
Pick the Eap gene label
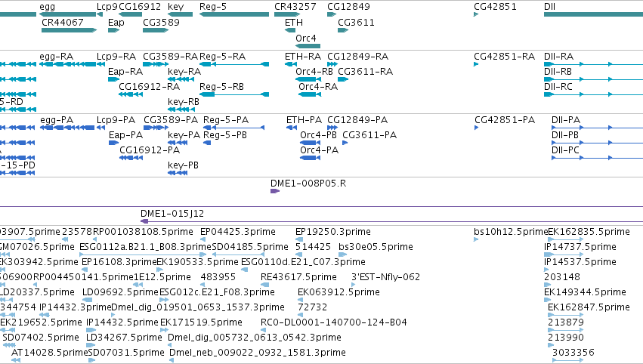(x=116, y=23)
